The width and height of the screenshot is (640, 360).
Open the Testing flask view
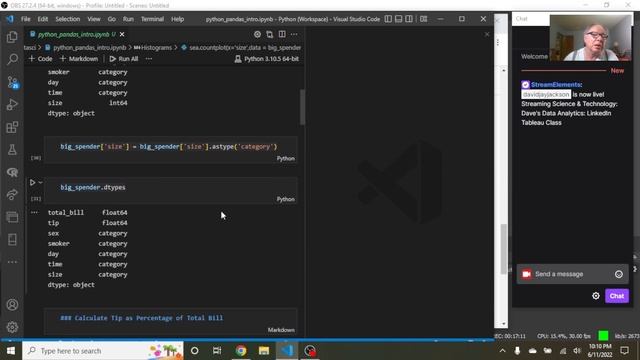12,149
